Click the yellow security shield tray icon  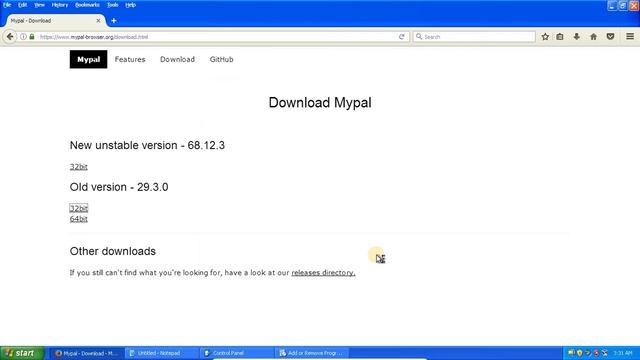[x=580, y=353]
